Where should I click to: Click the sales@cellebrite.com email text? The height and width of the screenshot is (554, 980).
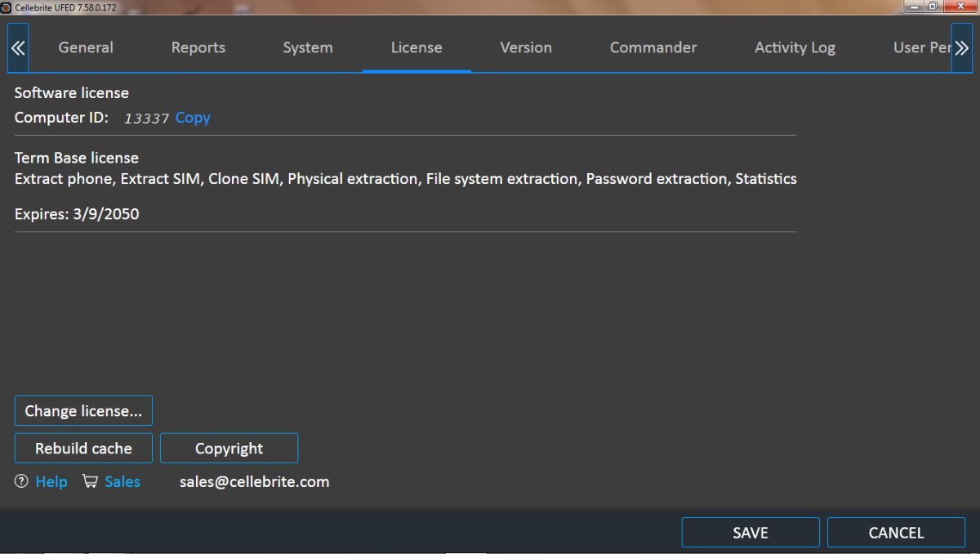pyautogui.click(x=254, y=482)
